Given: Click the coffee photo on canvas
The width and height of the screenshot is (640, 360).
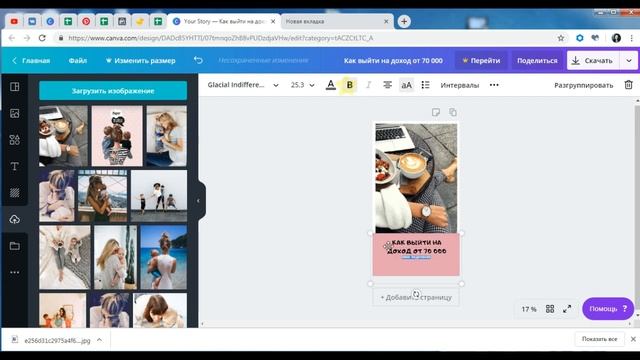Looking at the screenshot, I should tap(416, 178).
